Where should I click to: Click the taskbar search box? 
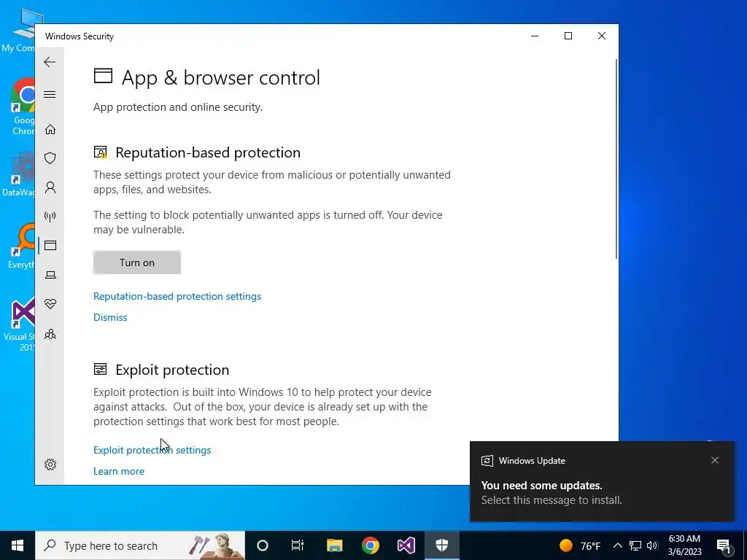(140, 545)
